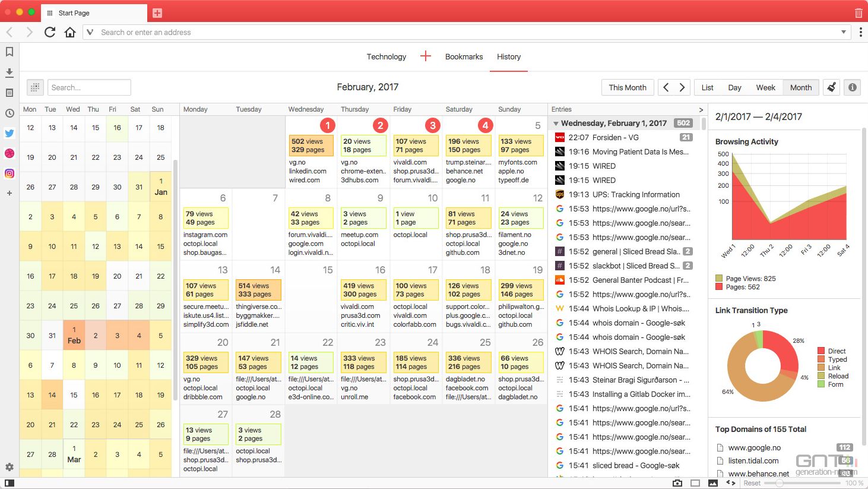Open the Technology speed dial tab
The image size is (868, 489).
click(x=387, y=56)
